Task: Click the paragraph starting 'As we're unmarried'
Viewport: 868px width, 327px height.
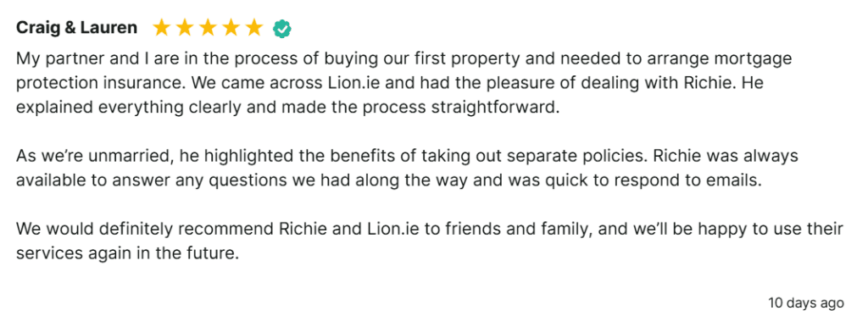Action: click(407, 168)
